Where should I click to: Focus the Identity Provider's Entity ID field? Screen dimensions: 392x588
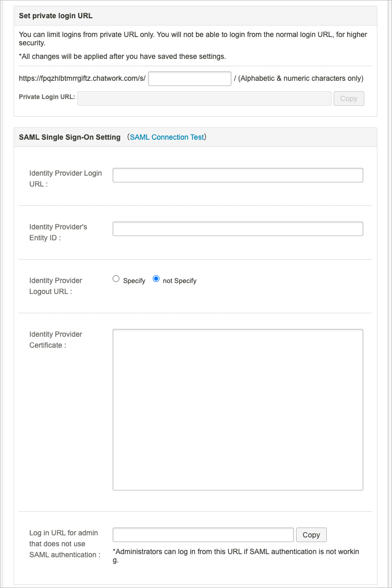(x=237, y=228)
